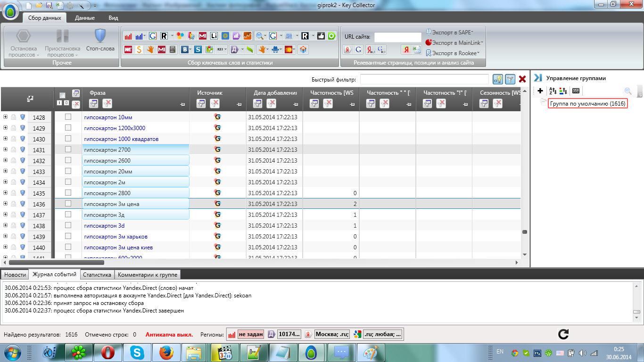Click the Google G relevant page icon under URL field
This screenshot has width=644, height=362.
(358, 49)
